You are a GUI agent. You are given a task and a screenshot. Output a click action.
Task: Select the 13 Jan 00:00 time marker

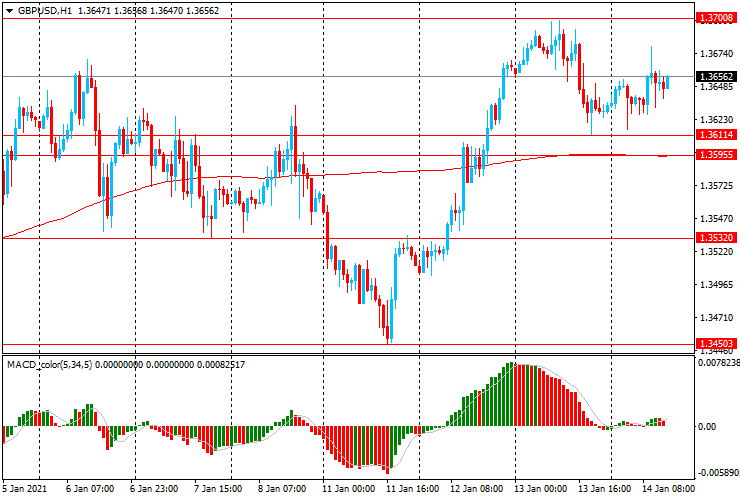541,489
